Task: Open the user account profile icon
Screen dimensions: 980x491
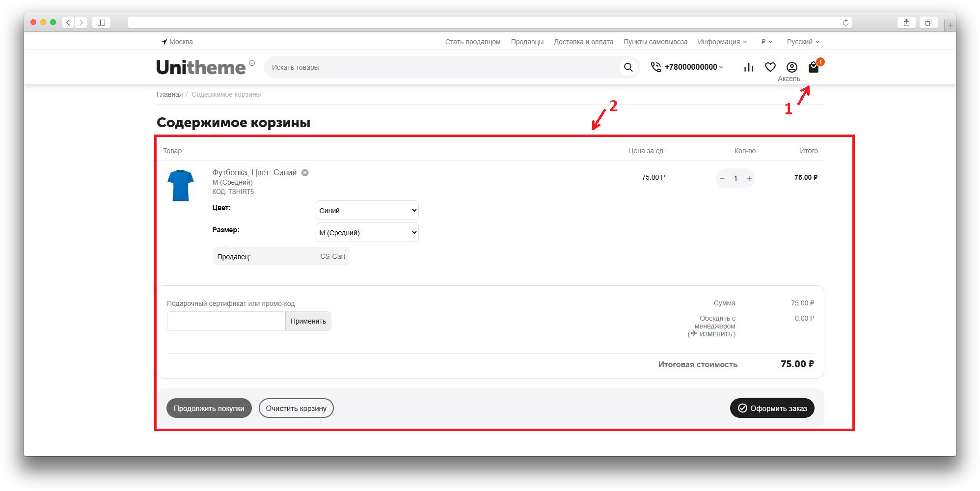Action: coord(791,67)
